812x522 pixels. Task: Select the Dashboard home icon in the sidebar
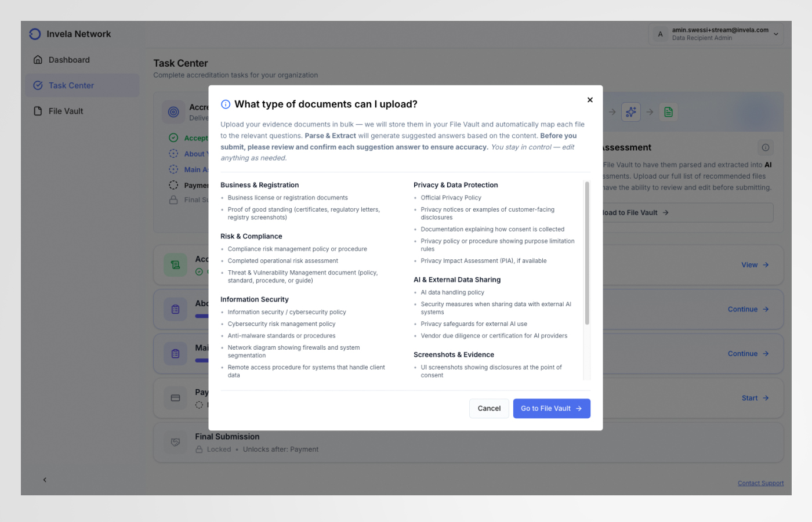pyautogui.click(x=39, y=60)
